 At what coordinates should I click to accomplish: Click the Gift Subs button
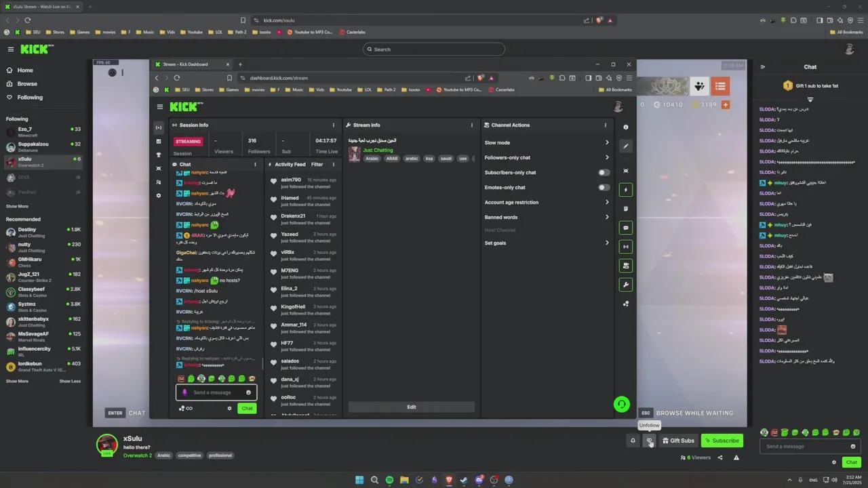[x=678, y=441]
